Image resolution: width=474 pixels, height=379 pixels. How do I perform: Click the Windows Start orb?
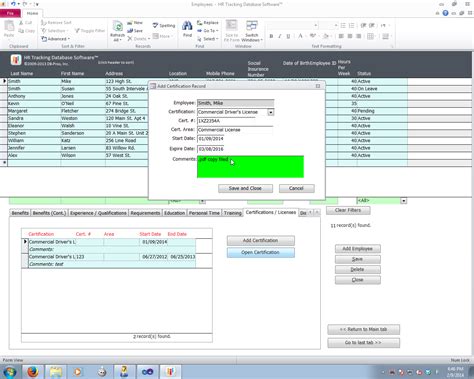[x=9, y=371]
